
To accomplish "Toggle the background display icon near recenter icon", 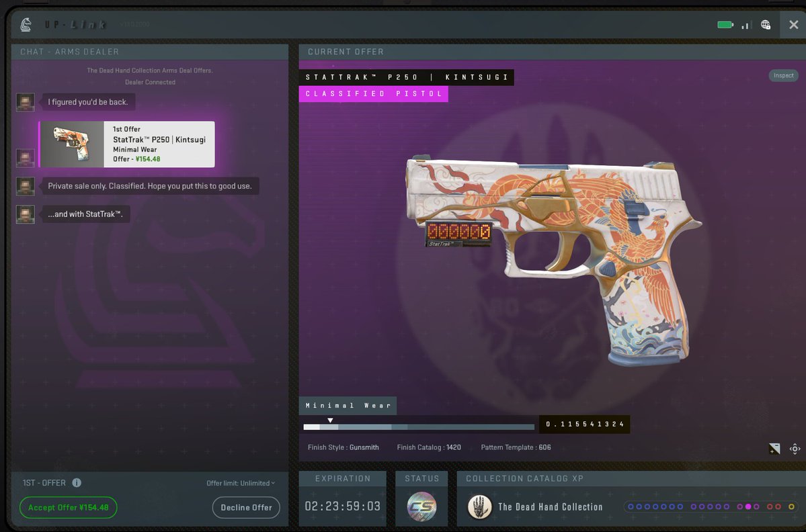I will [774, 449].
